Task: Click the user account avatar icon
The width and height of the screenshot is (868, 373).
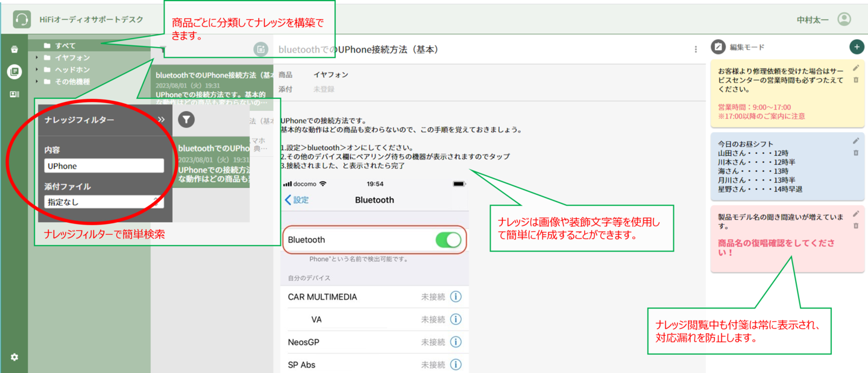Action: [x=844, y=19]
